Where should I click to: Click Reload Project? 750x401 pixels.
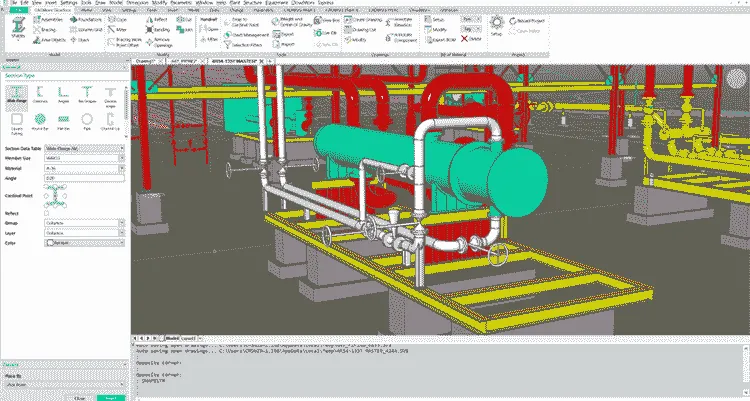[x=527, y=21]
